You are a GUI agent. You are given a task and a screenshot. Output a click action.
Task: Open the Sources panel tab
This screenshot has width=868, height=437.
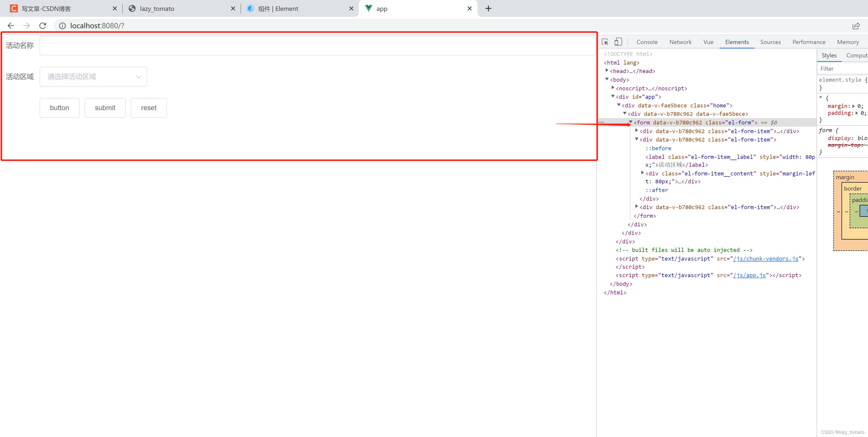pyautogui.click(x=770, y=42)
